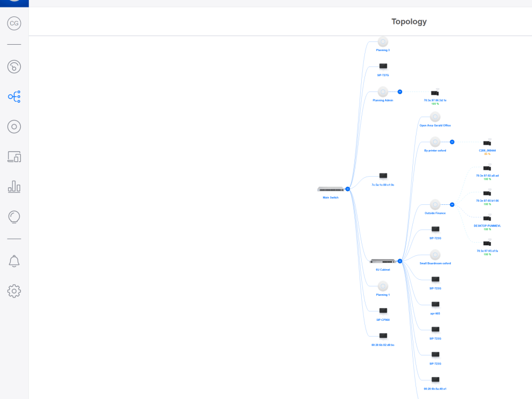The image size is (532, 399).
Task: Select the Main Switch device image
Action: coord(330,189)
